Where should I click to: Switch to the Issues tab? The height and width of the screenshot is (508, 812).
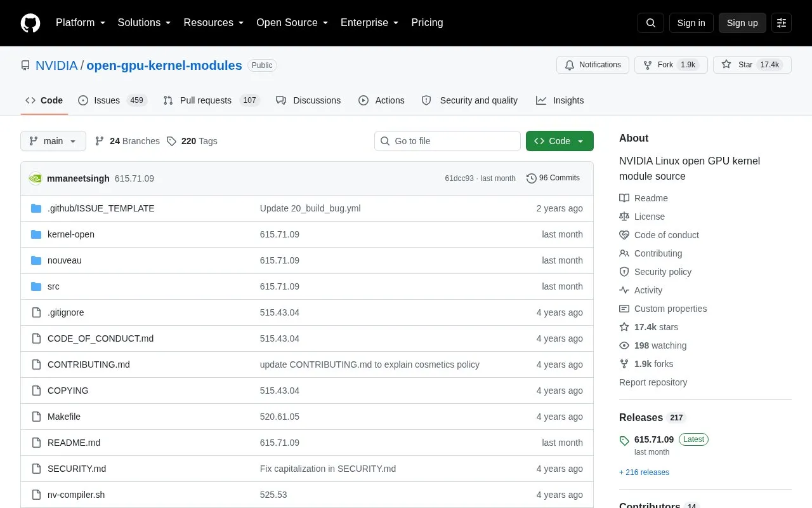(x=113, y=100)
